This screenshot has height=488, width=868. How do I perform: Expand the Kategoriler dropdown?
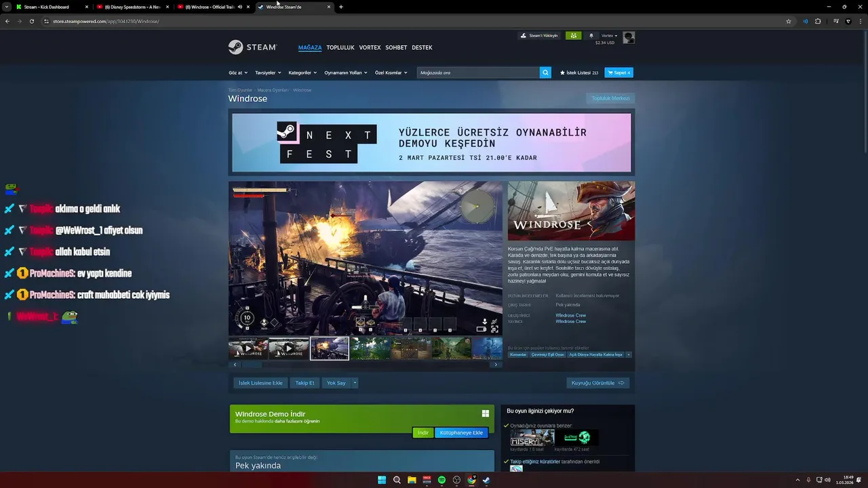click(302, 73)
